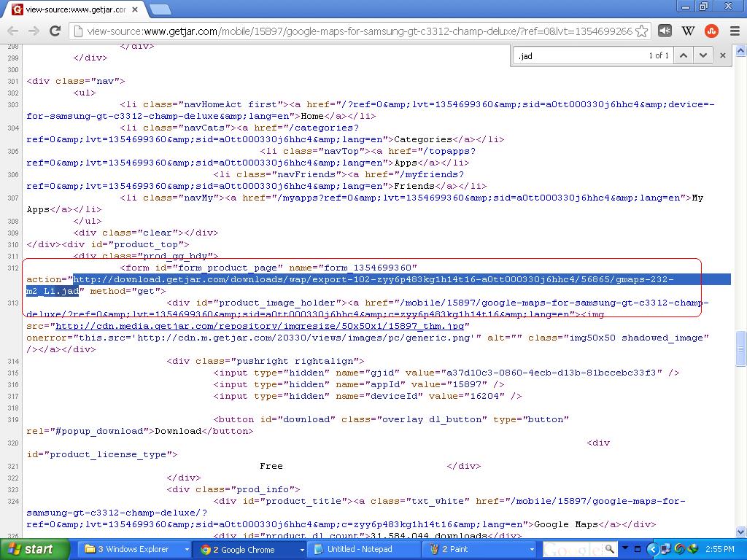Click the page icon in the address bar
The width and height of the screenshot is (747, 560).
[78, 31]
